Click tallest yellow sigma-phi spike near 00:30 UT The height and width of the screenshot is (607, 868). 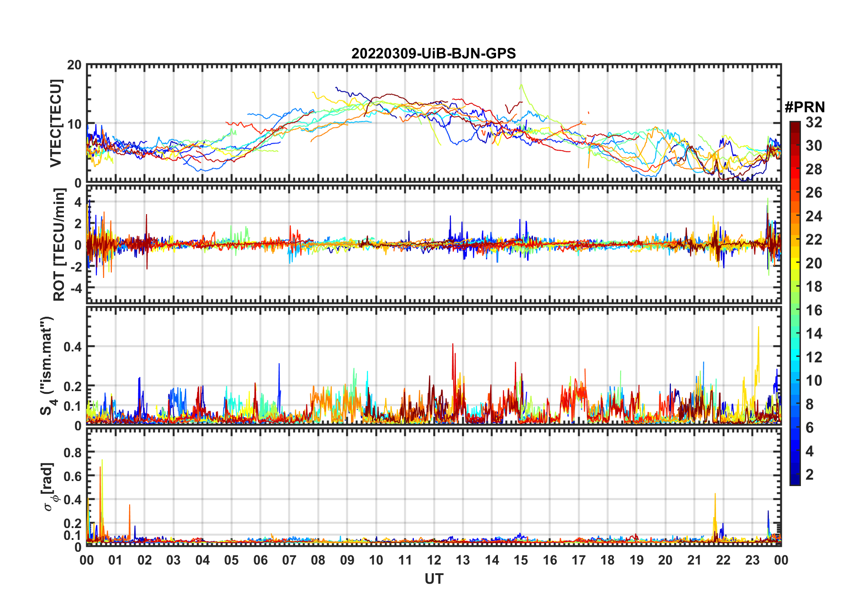(102, 461)
